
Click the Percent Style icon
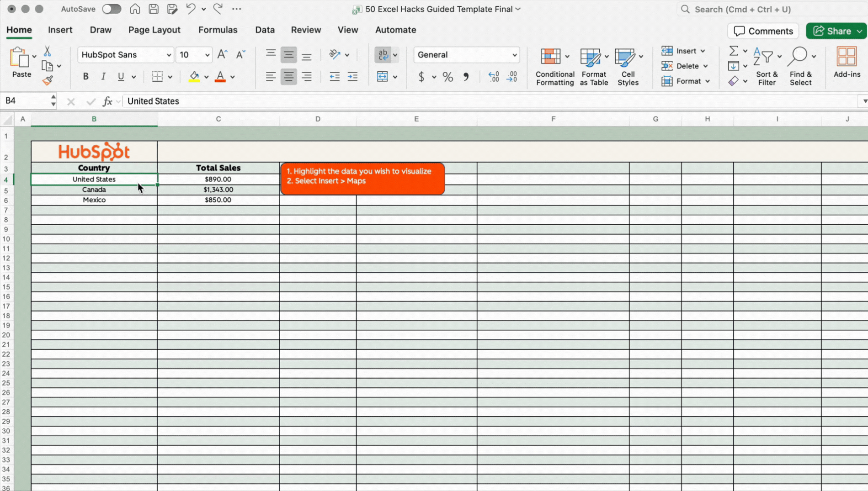click(x=447, y=77)
